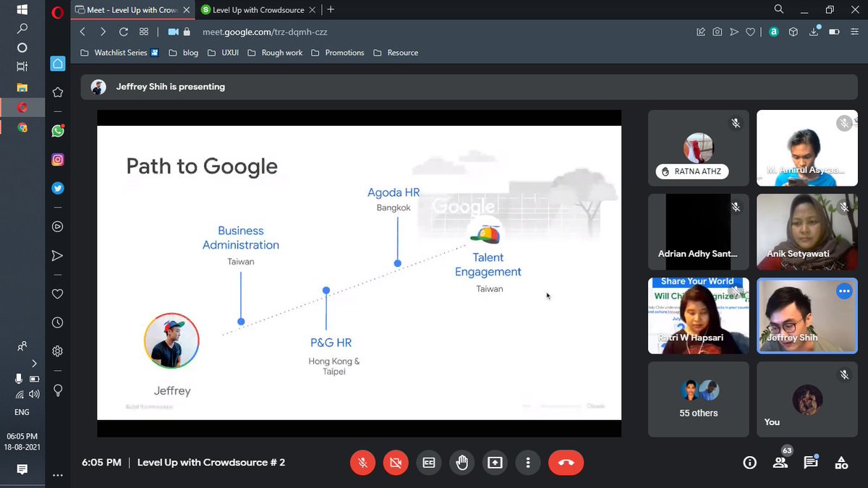
Task: Click the shared Path to Google slide
Action: [x=359, y=273]
